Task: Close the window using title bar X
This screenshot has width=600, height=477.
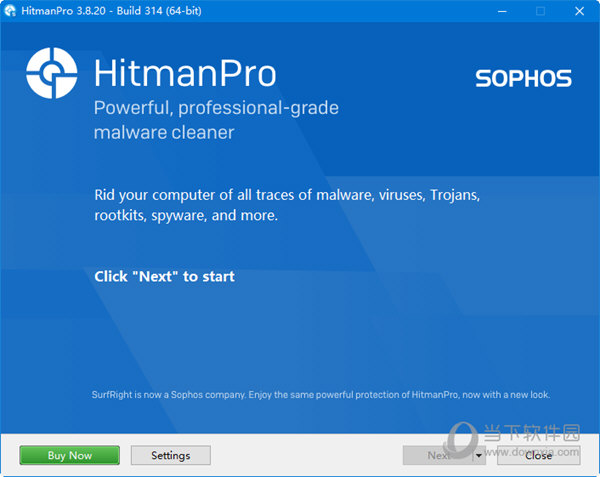Action: 582,11
